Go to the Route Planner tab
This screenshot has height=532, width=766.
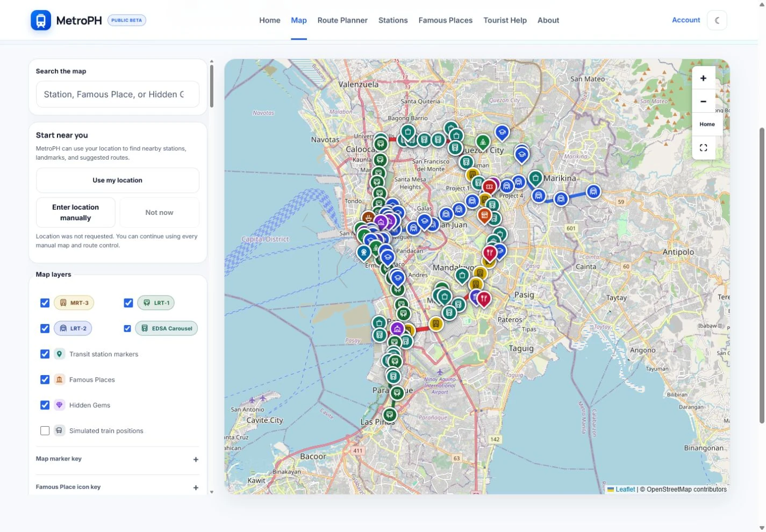click(x=342, y=20)
